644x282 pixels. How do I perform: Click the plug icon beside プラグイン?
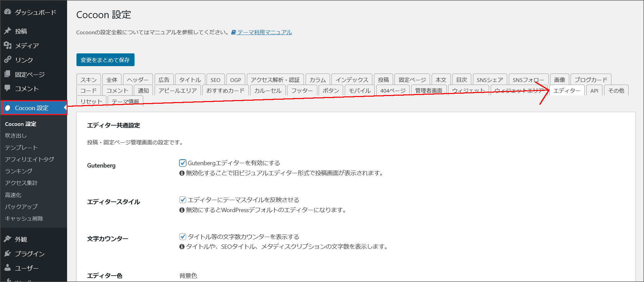[7, 253]
